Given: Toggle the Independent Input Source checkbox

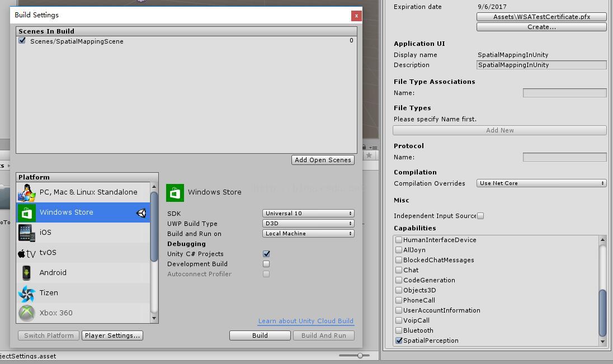Looking at the screenshot, I should tap(480, 216).
